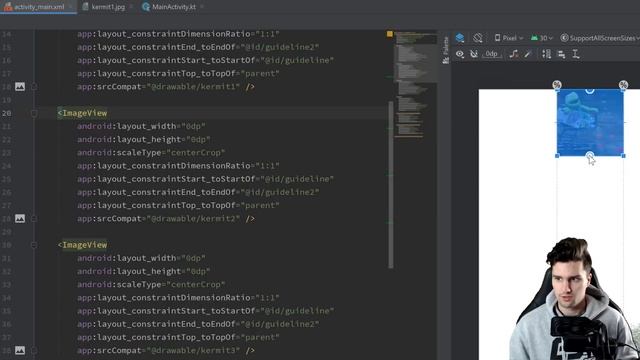
Task: Click "@id/guideline2" on line 36
Action: pyautogui.click(x=280, y=324)
